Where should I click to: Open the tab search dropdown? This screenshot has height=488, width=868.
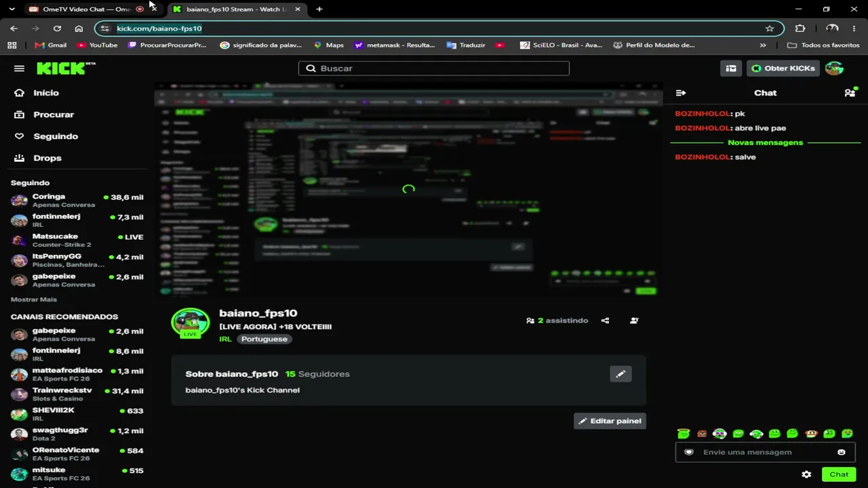point(12,9)
